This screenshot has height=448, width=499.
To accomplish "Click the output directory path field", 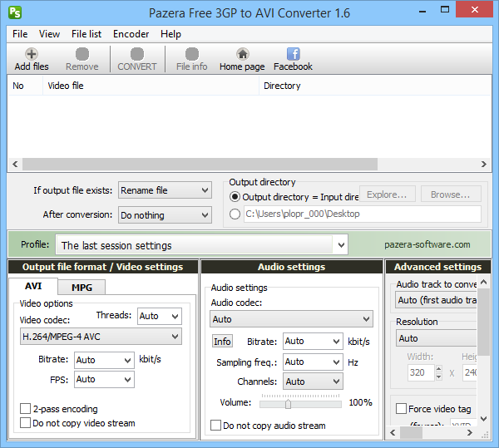I will point(363,214).
